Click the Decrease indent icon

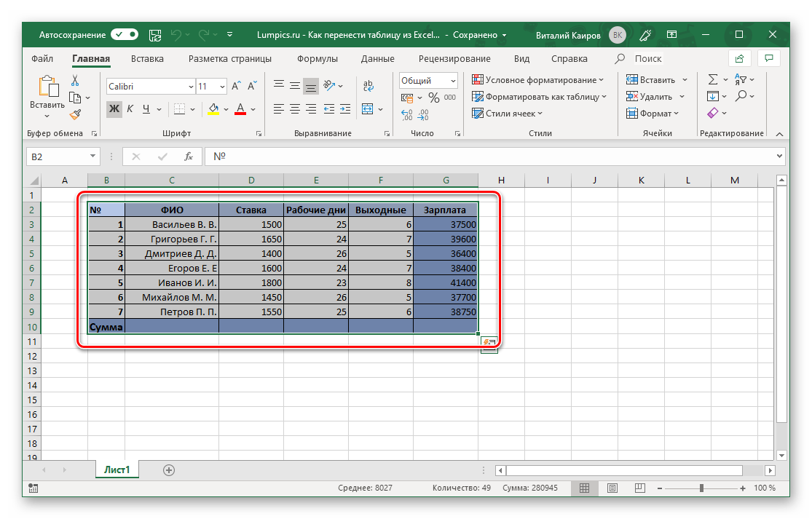tap(329, 109)
